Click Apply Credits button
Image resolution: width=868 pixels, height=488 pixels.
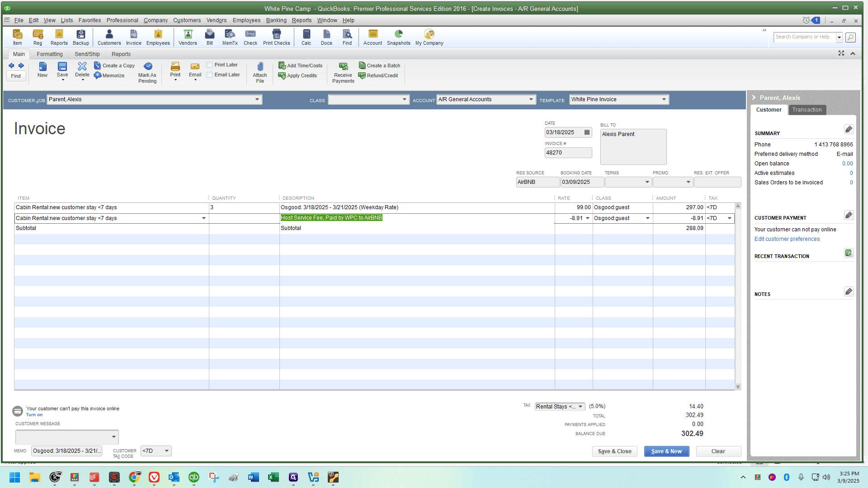click(x=297, y=75)
